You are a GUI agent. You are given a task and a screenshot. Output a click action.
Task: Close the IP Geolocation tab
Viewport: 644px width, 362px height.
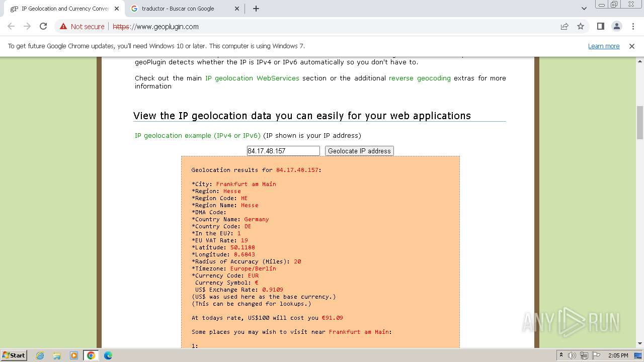117,9
